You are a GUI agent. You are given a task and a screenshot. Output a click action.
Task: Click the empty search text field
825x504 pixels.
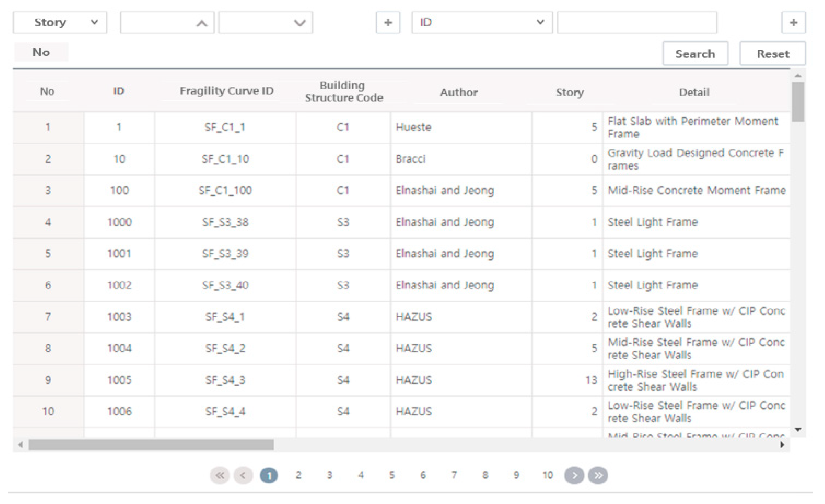(637, 23)
